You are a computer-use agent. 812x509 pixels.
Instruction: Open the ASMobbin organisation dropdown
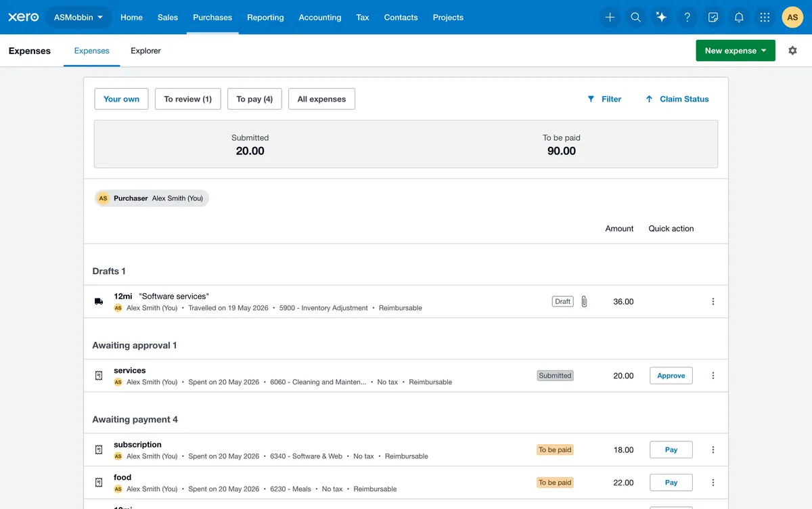(78, 18)
